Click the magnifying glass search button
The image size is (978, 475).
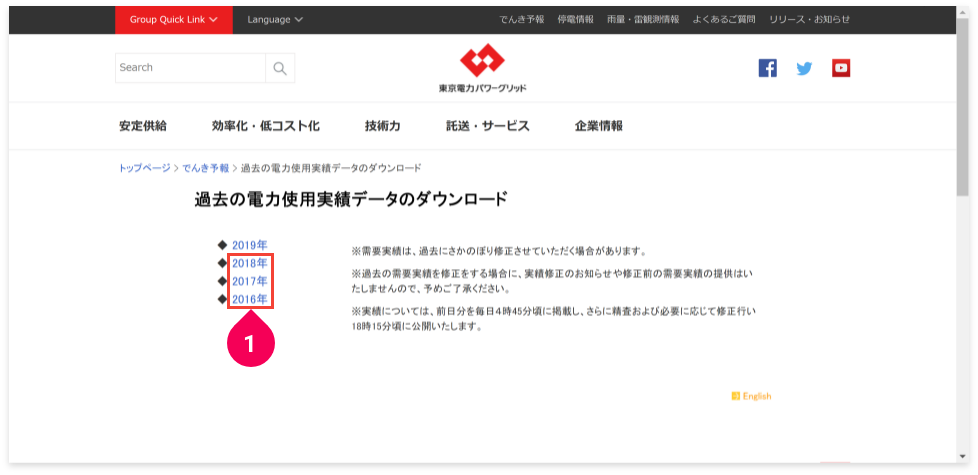pos(280,68)
